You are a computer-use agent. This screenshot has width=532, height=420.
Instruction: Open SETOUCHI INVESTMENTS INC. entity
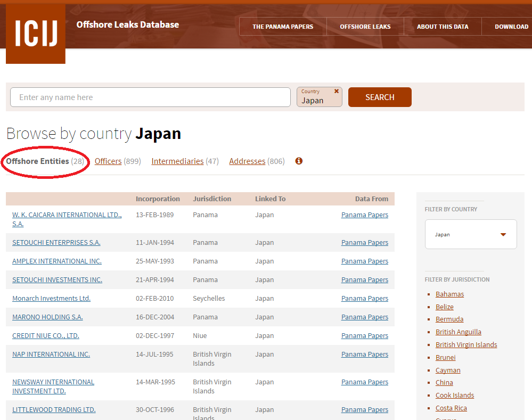(x=58, y=280)
